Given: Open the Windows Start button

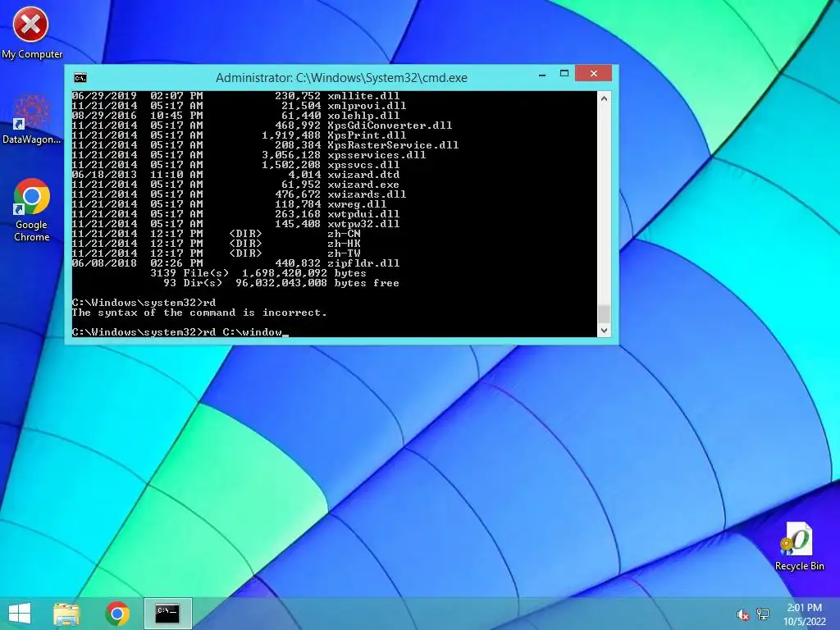Looking at the screenshot, I should pos(20,614).
